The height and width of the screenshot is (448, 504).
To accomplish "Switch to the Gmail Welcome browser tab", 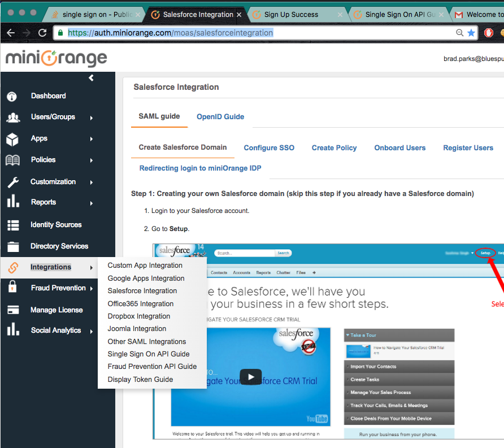I will point(479,15).
